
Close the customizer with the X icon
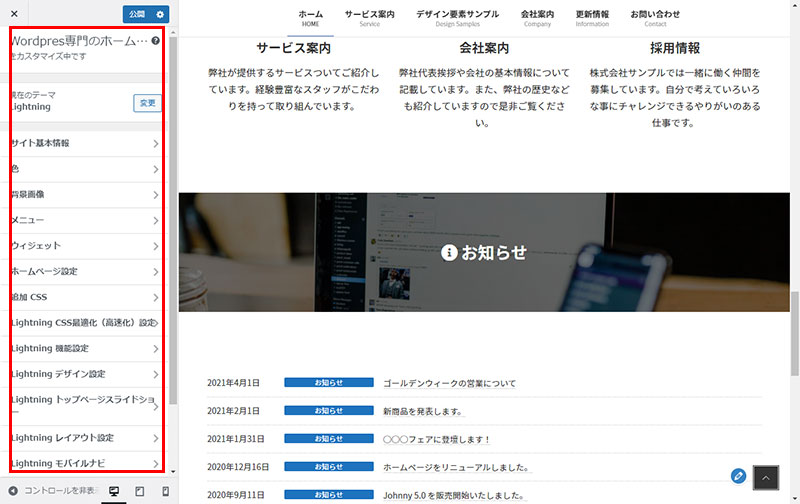click(13, 14)
